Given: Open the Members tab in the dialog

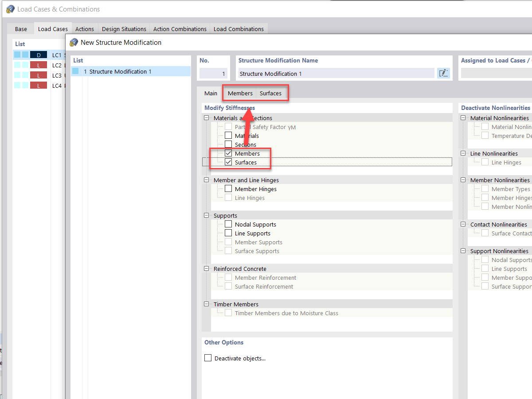Looking at the screenshot, I should (240, 93).
